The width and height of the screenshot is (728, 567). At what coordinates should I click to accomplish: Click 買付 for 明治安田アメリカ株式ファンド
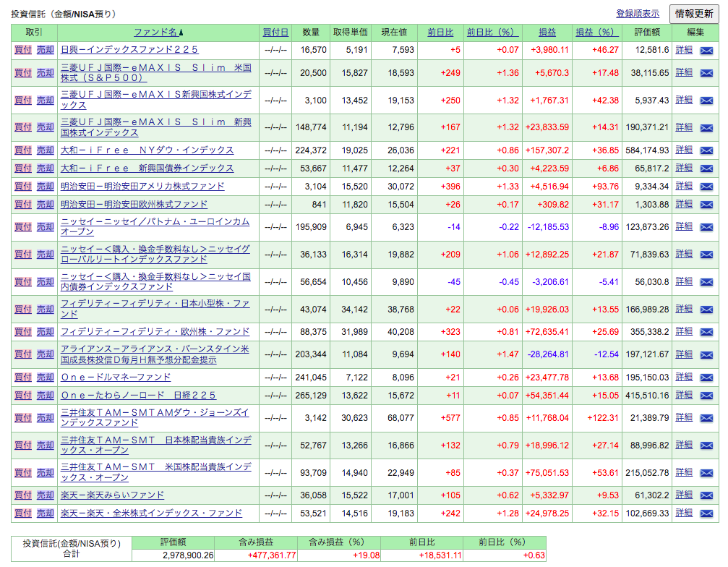coord(22,186)
